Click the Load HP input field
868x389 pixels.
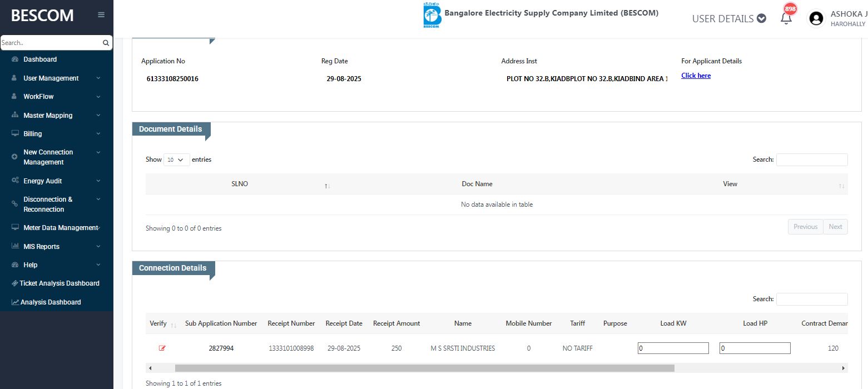click(x=755, y=348)
